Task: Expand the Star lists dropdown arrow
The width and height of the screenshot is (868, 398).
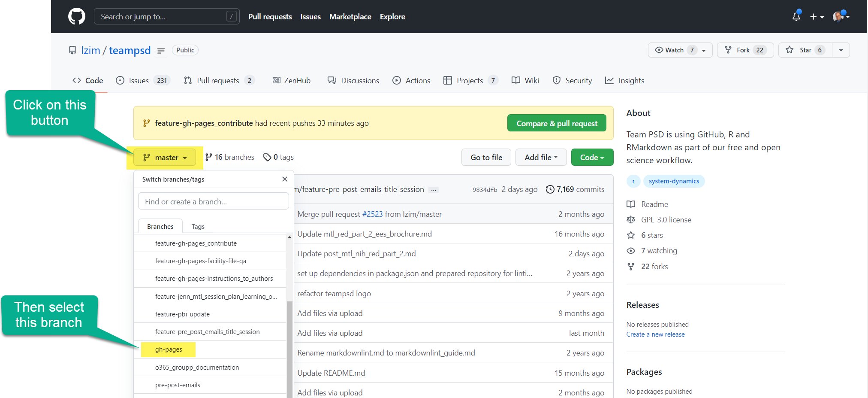Action: (x=841, y=50)
